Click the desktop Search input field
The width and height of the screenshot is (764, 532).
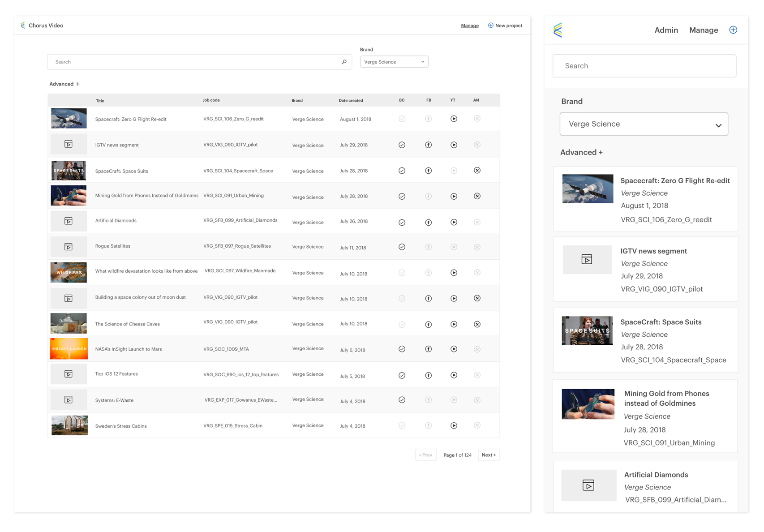point(199,62)
